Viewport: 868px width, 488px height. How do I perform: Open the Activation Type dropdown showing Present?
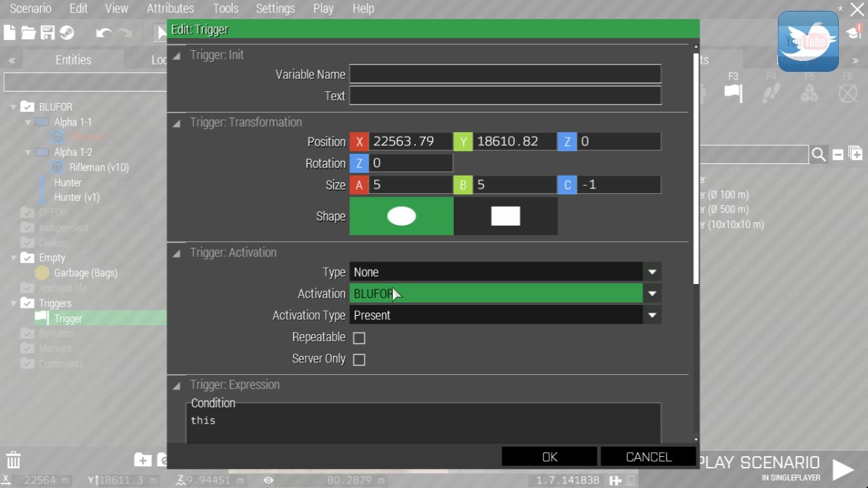point(505,315)
